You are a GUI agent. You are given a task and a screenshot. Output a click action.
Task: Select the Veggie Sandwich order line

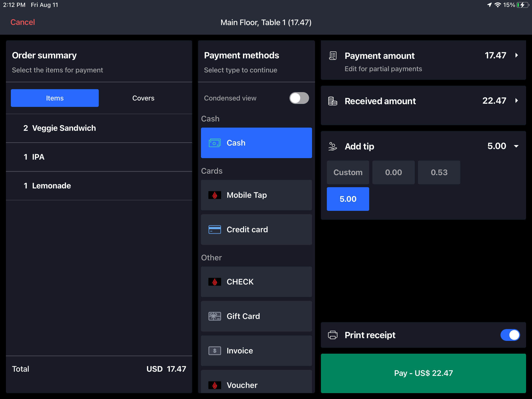[99, 128]
